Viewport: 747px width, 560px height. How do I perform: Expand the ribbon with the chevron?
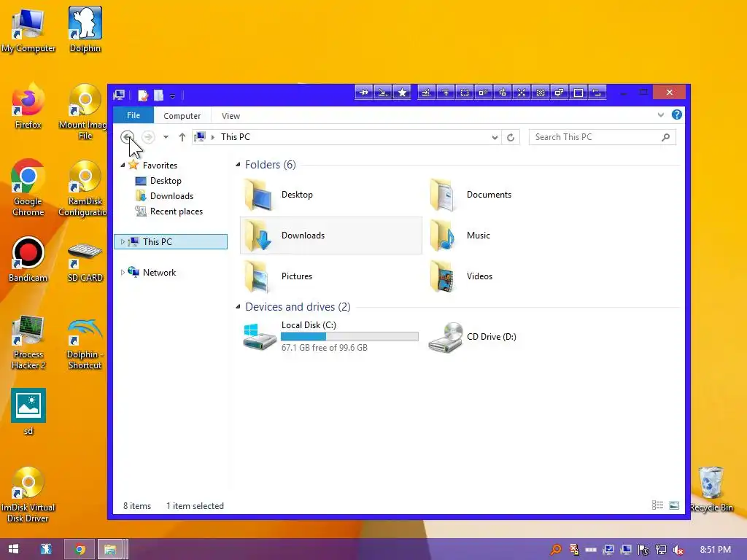pyautogui.click(x=661, y=114)
